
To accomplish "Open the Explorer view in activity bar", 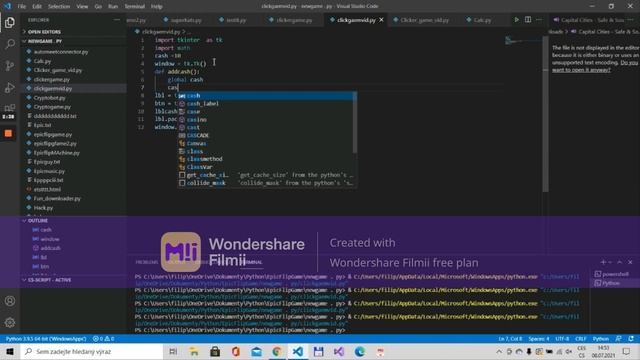I will (x=10, y=22).
